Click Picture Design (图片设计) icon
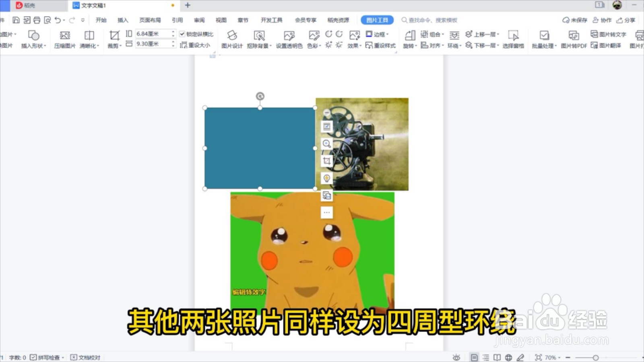Viewport: 644px width, 362px height. [x=232, y=39]
